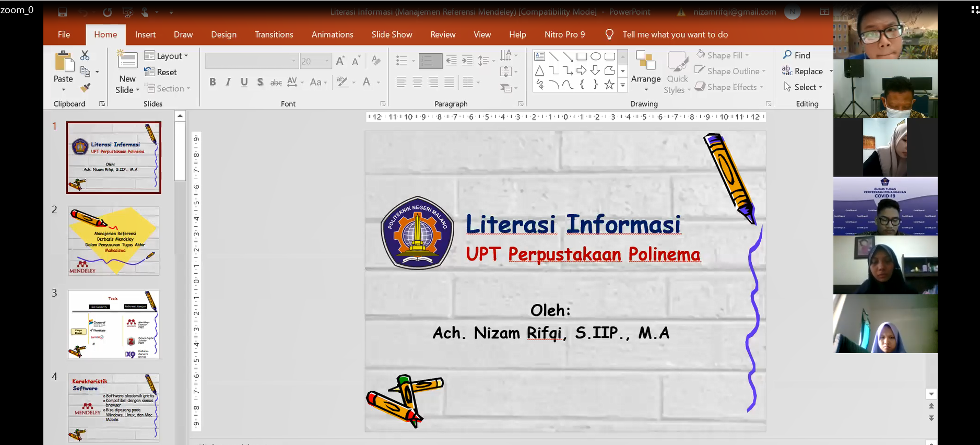The image size is (980, 445).
Task: Select the Oval shape in gallery
Action: pos(596,56)
